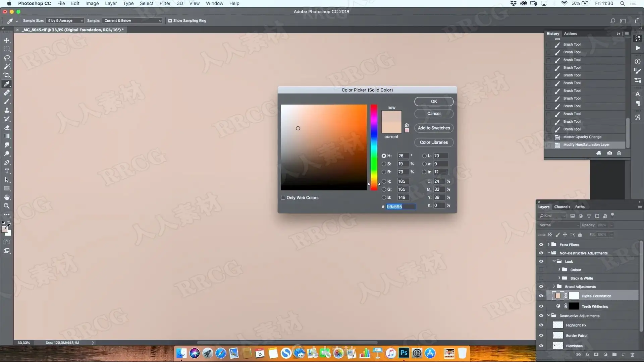Switch to the Channels tab
644x362 pixels.
pos(562,207)
